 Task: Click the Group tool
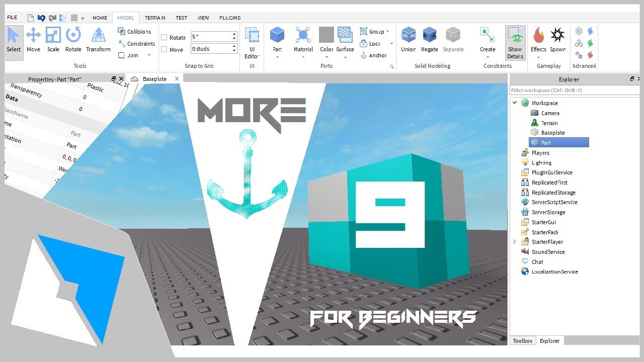pos(372,32)
